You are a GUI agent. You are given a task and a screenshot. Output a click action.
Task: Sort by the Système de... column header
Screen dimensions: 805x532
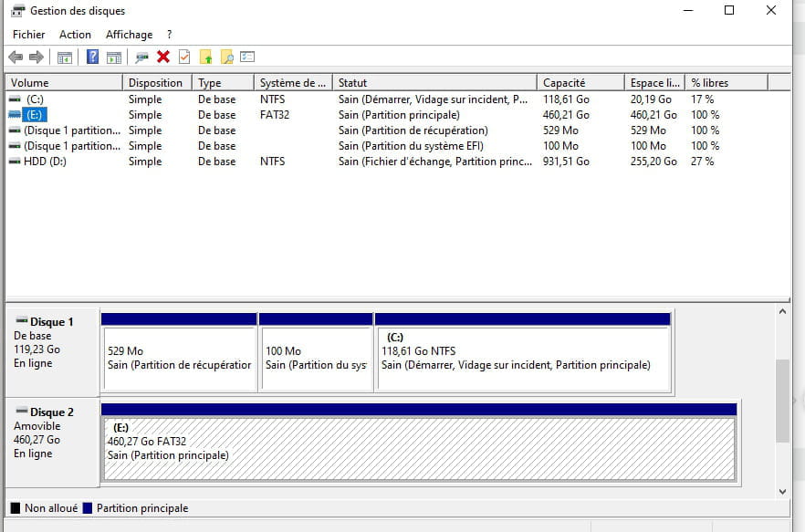(x=294, y=83)
